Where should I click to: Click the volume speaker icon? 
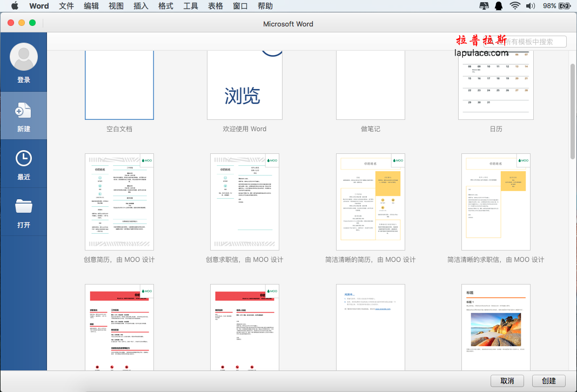(x=530, y=6)
